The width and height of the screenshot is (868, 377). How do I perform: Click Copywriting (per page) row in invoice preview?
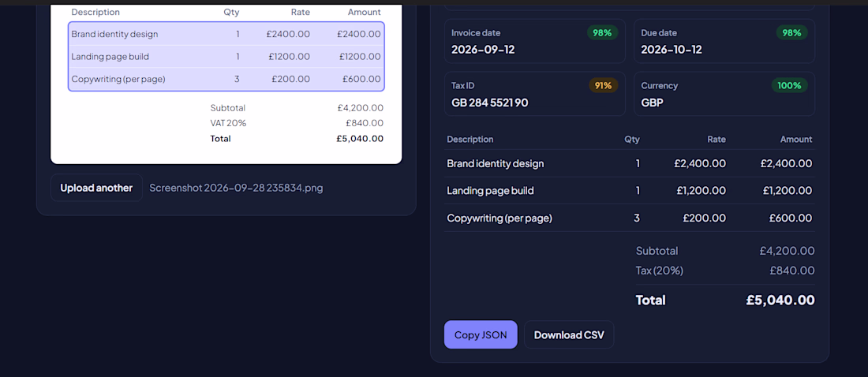point(226,79)
